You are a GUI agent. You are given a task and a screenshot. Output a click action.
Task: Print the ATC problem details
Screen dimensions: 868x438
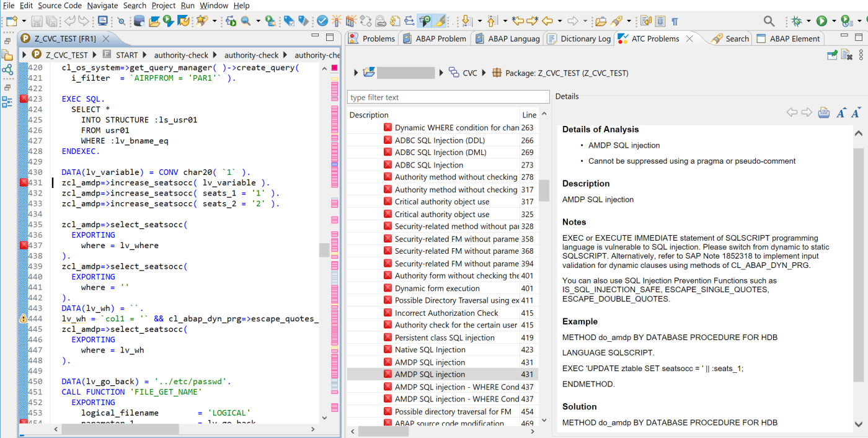(823, 112)
